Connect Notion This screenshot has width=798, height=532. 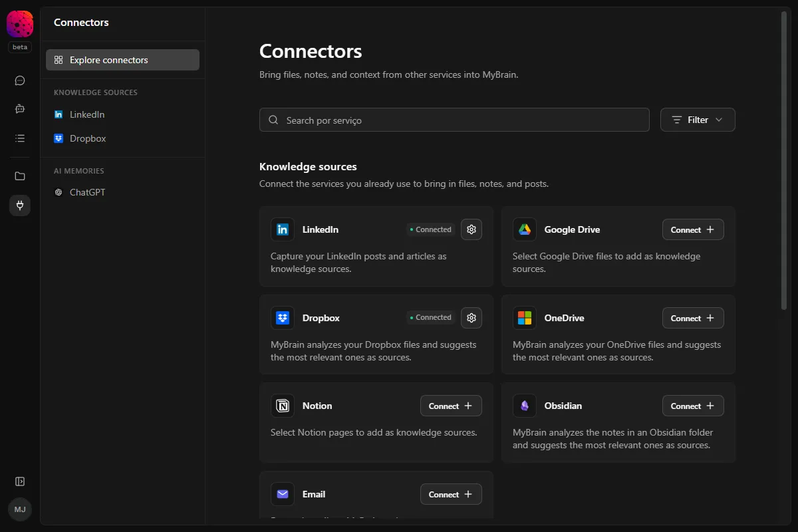tap(451, 406)
